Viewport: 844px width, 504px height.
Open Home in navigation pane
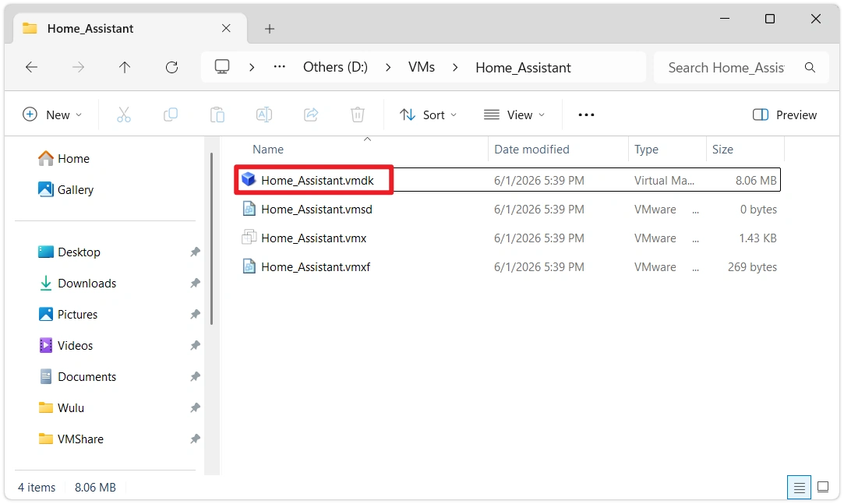64,159
